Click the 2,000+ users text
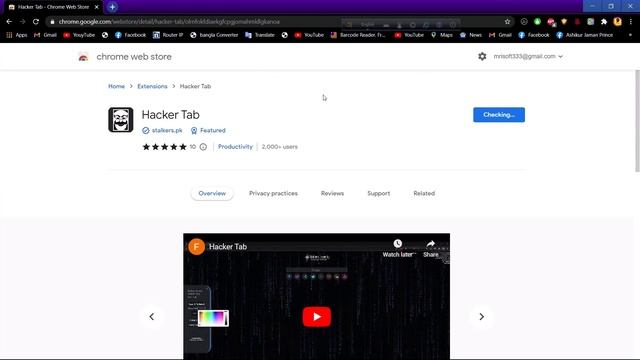 pos(280,147)
